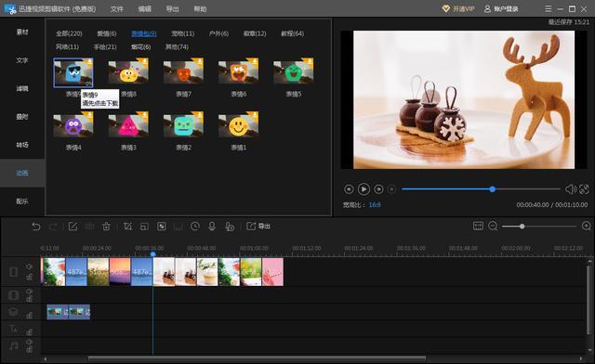The image size is (595, 364).
Task: Click the 开通VIP button
Action: 458,8
